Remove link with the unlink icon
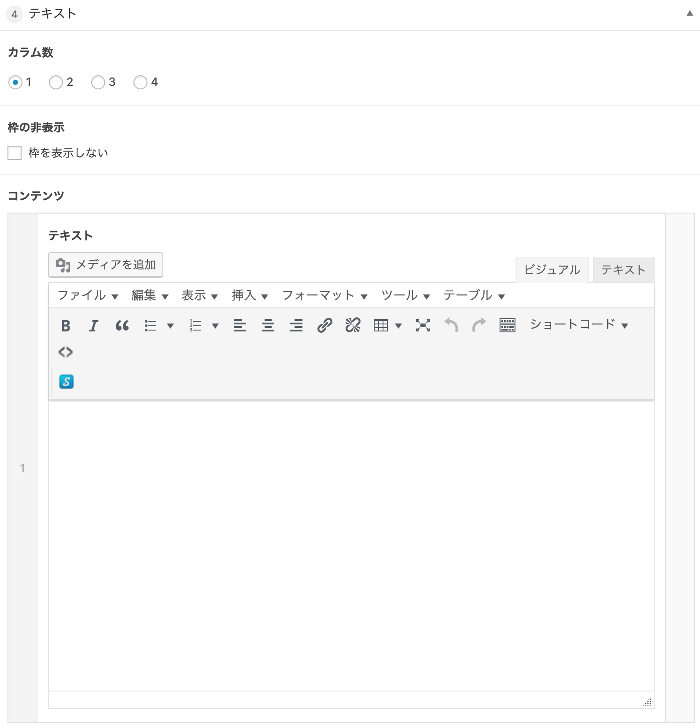 (353, 326)
